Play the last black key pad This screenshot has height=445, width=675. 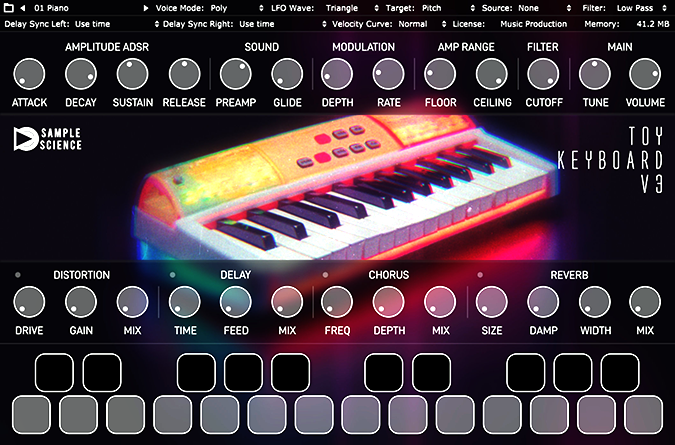pyautogui.click(x=620, y=372)
